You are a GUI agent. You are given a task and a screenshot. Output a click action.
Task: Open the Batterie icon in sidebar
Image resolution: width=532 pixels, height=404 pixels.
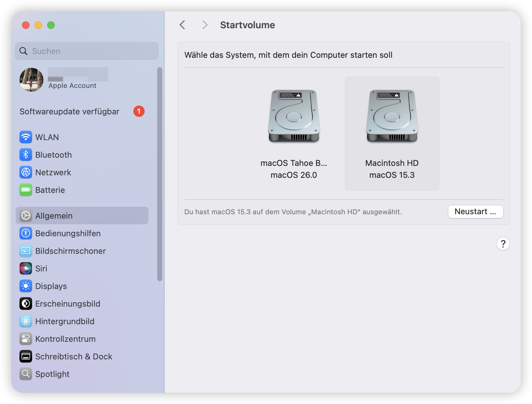tap(26, 190)
